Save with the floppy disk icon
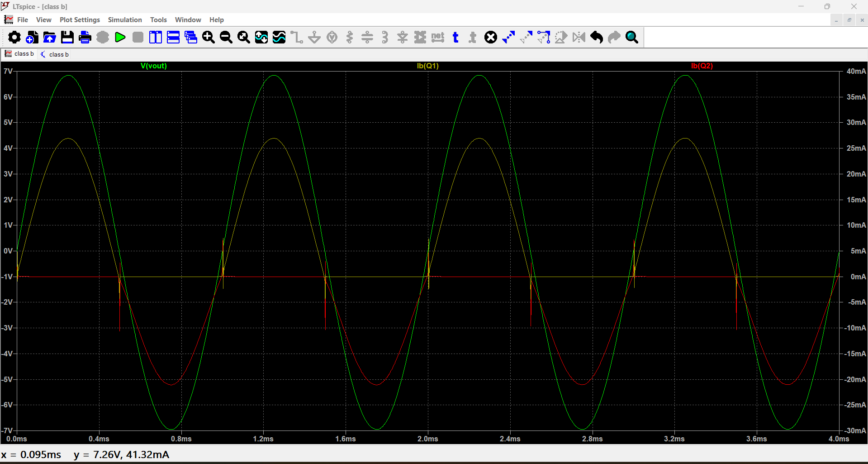The height and width of the screenshot is (464, 868). click(x=67, y=37)
